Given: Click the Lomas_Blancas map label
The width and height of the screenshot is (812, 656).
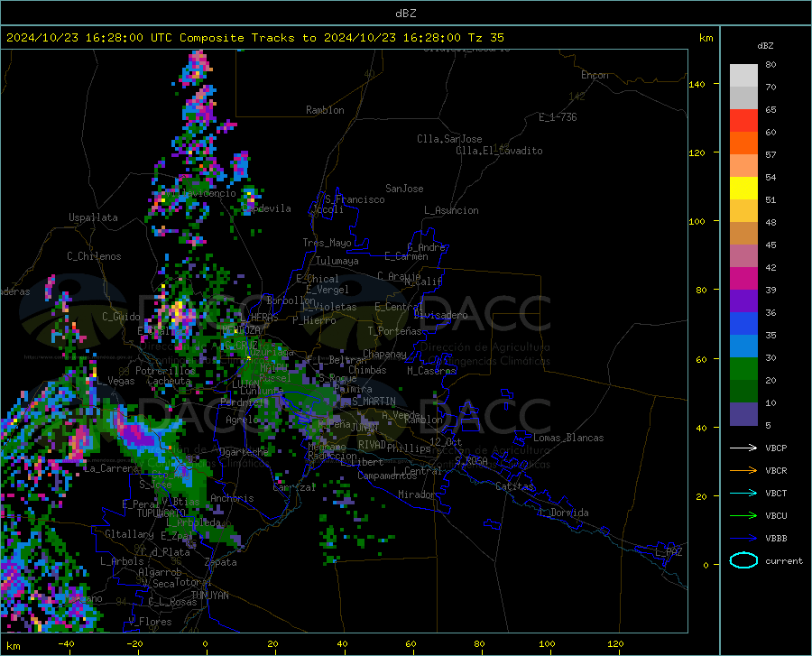Looking at the screenshot, I should pos(568,438).
